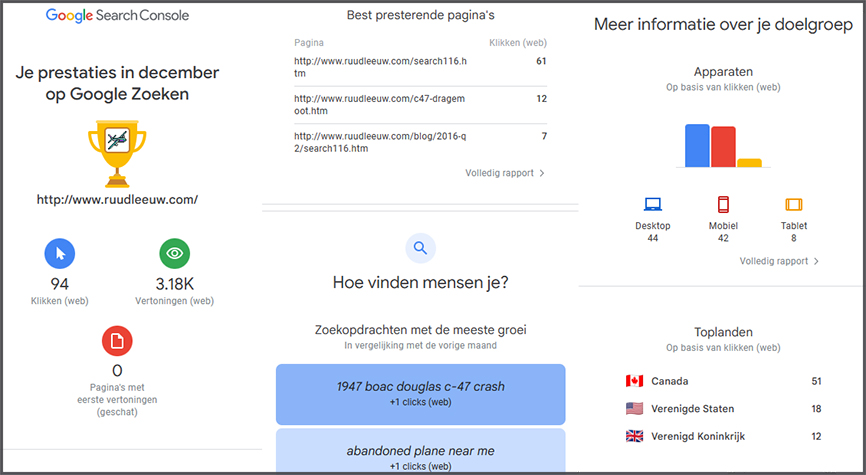Viewport: 866px width, 475px height.
Task: Click the blue desktop bar in chart
Action: [697, 146]
